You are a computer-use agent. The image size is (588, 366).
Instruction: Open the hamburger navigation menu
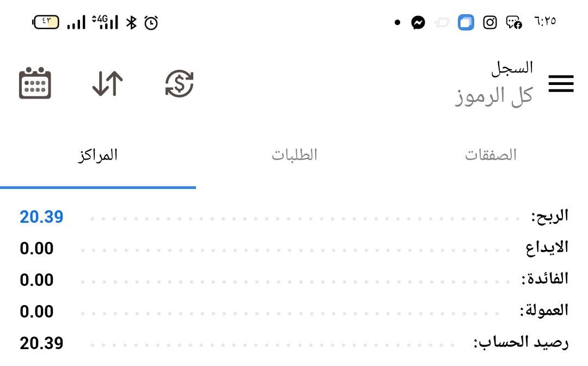pyautogui.click(x=561, y=84)
